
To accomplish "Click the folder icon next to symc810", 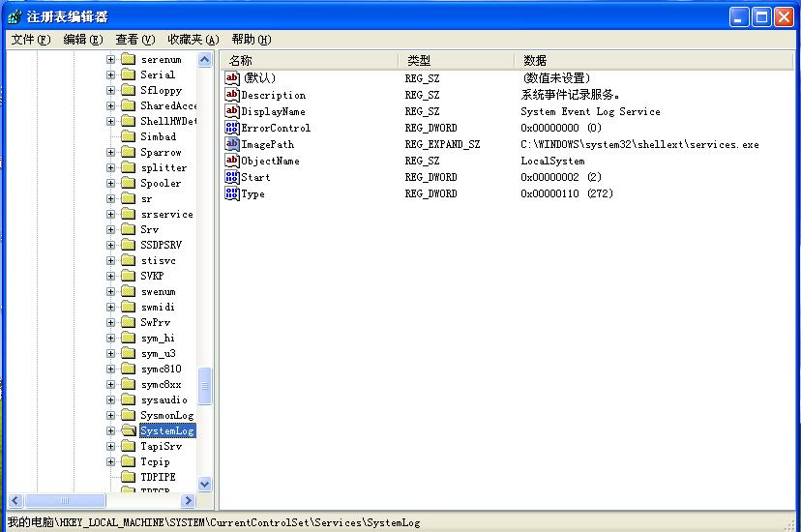I will 129,369.
